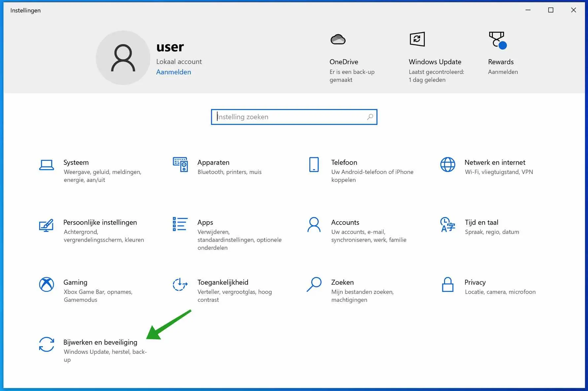Maximize the Instellingen window
The height and width of the screenshot is (391, 588).
point(551,10)
